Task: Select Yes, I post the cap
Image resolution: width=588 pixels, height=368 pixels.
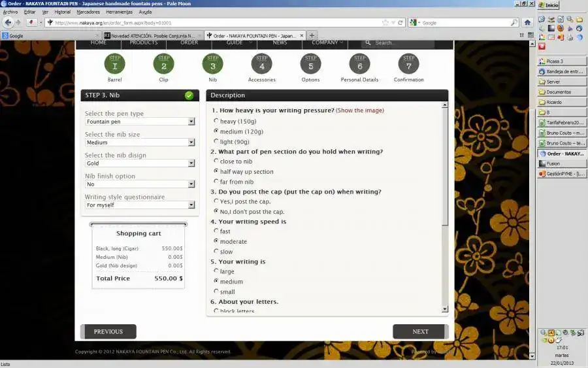Action: click(x=216, y=201)
